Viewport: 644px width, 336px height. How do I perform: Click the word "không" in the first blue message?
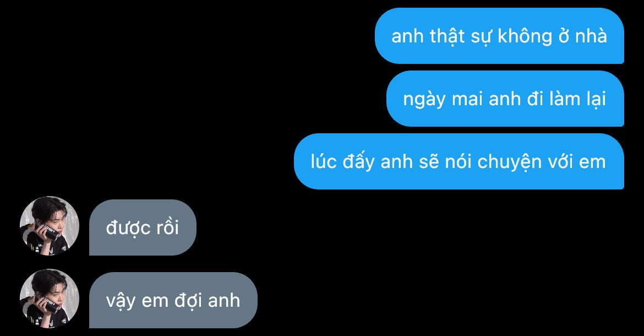coord(525,36)
